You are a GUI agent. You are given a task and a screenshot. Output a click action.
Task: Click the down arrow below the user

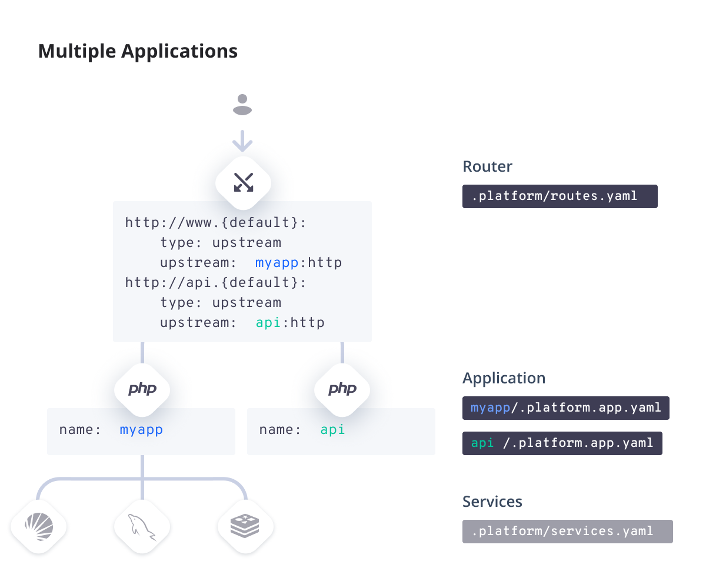(242, 141)
